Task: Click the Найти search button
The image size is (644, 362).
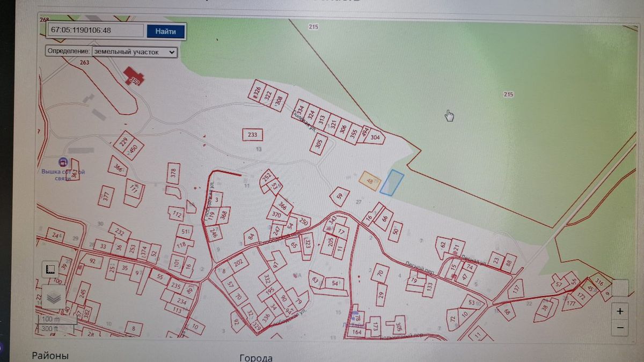Action: pyautogui.click(x=166, y=31)
